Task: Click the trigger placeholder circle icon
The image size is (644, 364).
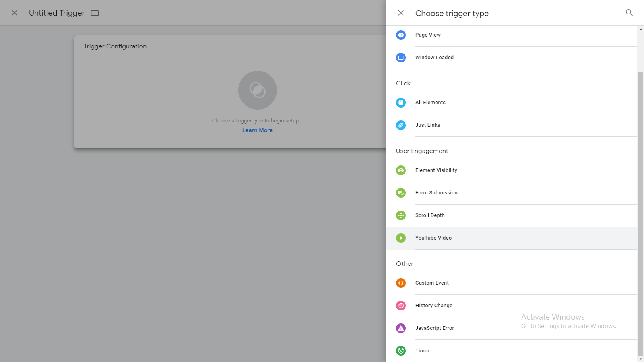Action: coord(258,90)
